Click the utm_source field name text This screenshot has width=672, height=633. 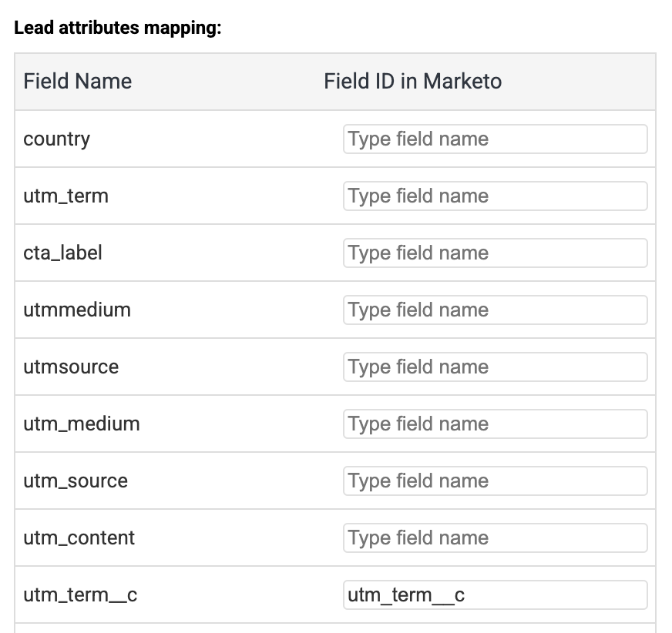coord(76,481)
